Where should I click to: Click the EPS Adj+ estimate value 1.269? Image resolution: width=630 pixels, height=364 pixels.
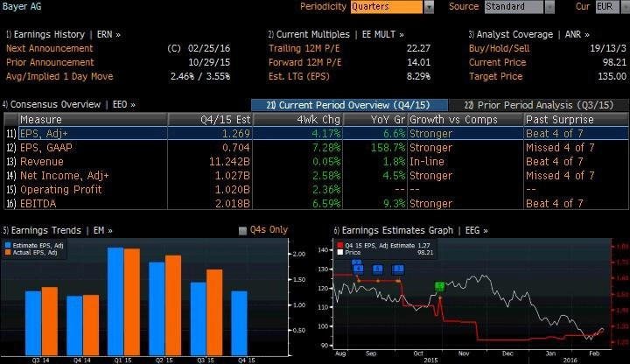(236, 133)
